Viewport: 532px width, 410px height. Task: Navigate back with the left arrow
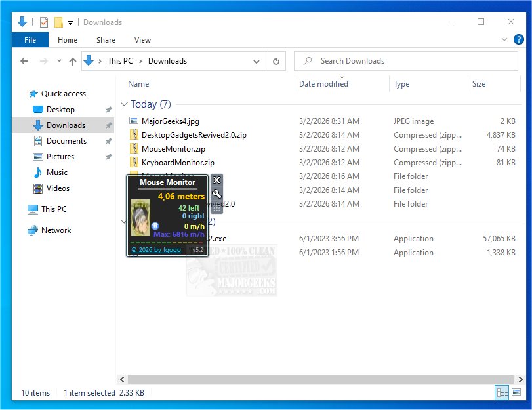24,61
